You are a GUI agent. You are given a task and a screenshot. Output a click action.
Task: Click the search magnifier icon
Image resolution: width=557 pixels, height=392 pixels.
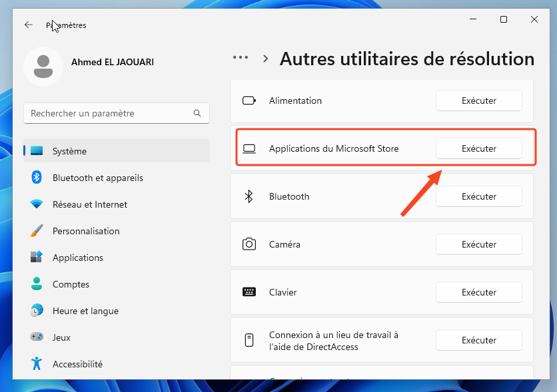click(197, 113)
